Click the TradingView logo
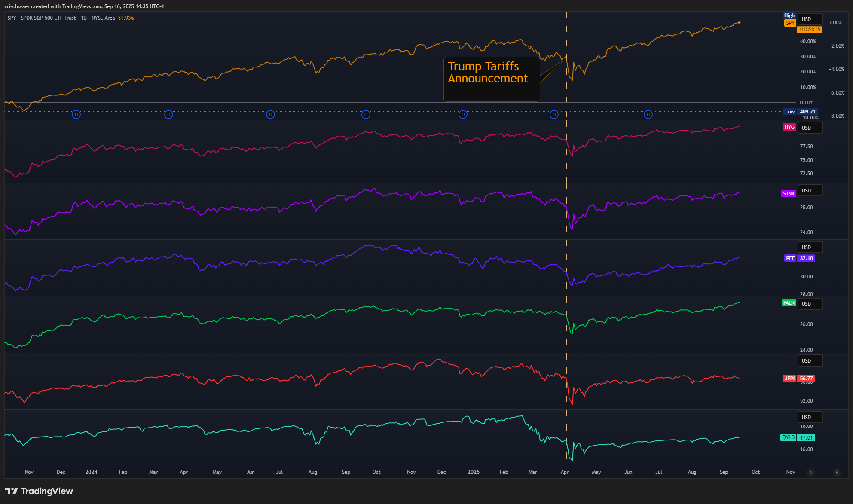The image size is (853, 504). [39, 491]
